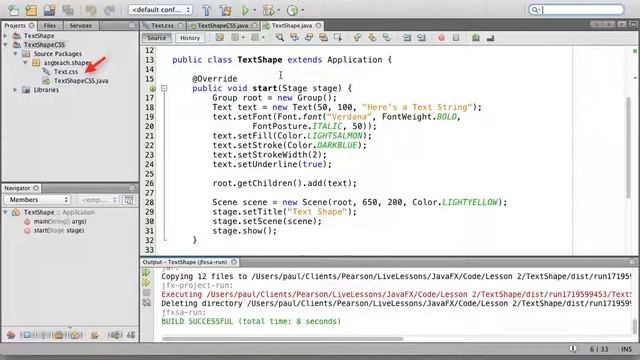
Task: Close the TextShape.java editor tab
Action: tap(318, 25)
